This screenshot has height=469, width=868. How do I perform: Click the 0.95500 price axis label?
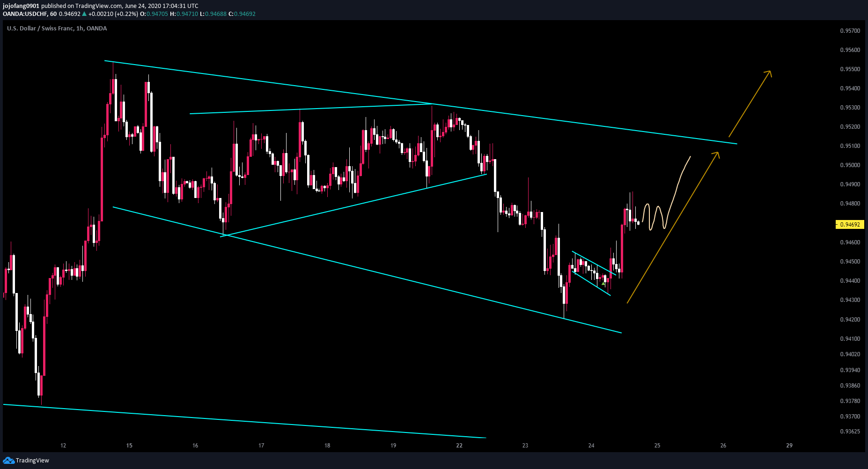coord(850,69)
